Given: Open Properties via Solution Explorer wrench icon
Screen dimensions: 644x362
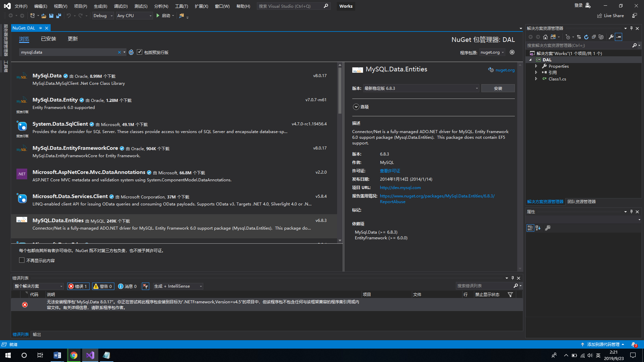Looking at the screenshot, I should (x=611, y=37).
